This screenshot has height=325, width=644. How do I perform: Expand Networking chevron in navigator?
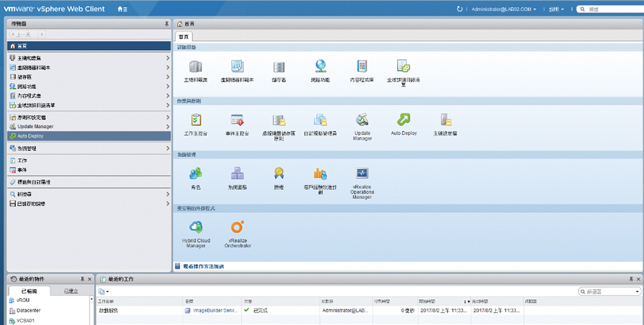tap(167, 87)
